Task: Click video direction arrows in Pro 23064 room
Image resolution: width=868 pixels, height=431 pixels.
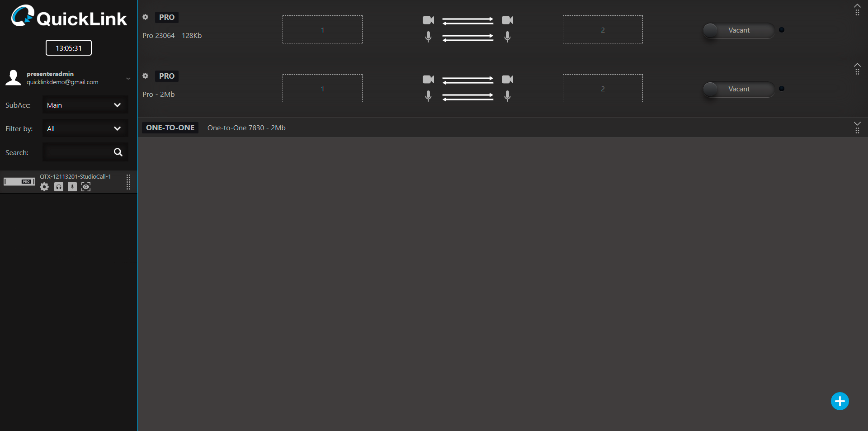Action: (x=467, y=21)
